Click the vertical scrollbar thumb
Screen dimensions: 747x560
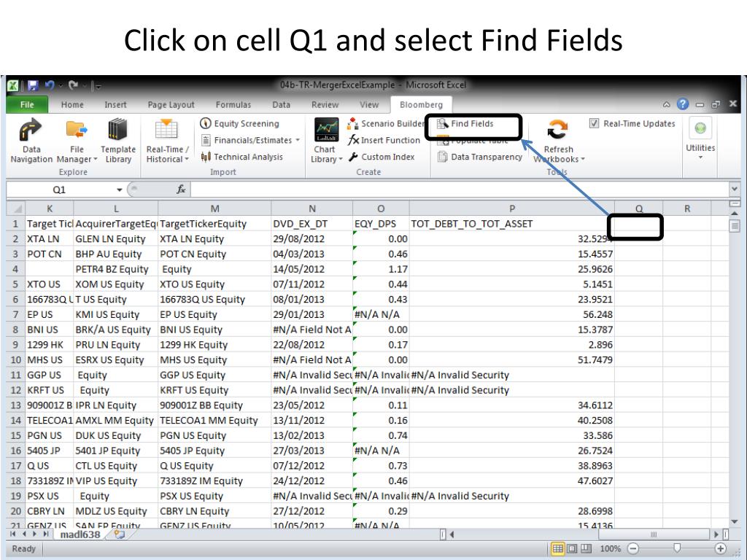(x=734, y=226)
